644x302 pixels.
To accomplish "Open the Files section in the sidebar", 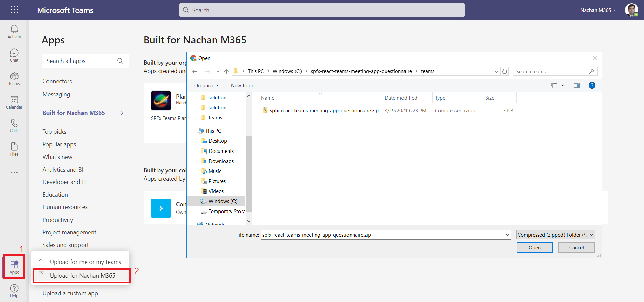I will [14, 148].
